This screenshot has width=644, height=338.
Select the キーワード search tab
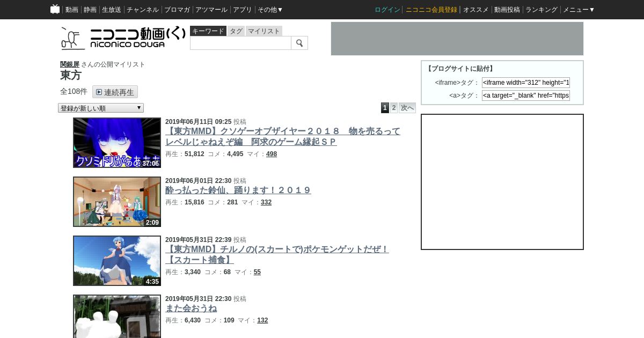(x=208, y=31)
